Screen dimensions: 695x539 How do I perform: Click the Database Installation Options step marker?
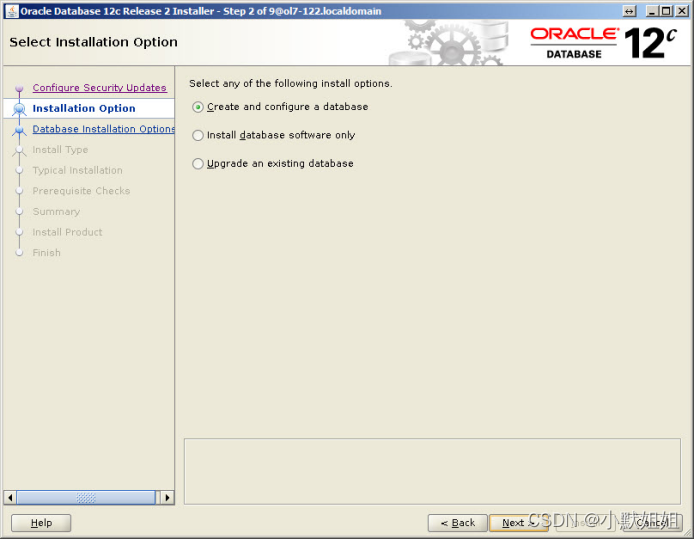point(19,129)
